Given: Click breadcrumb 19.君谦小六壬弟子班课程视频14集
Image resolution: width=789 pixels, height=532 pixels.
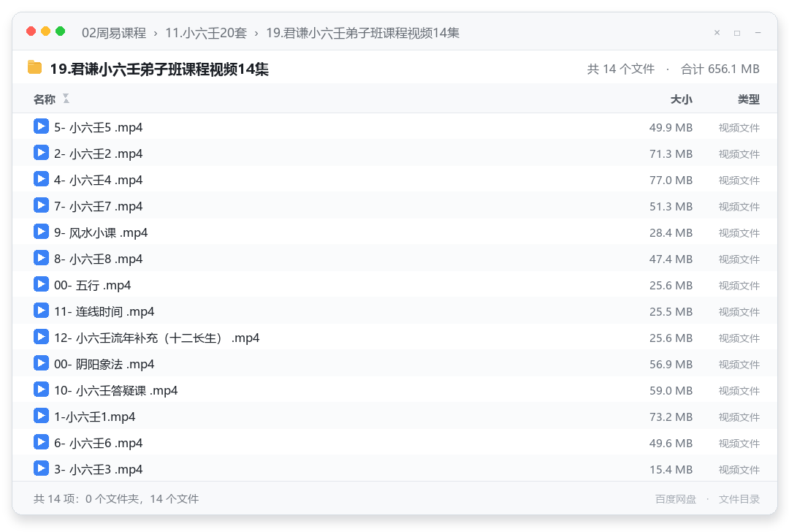Looking at the screenshot, I should [x=362, y=33].
